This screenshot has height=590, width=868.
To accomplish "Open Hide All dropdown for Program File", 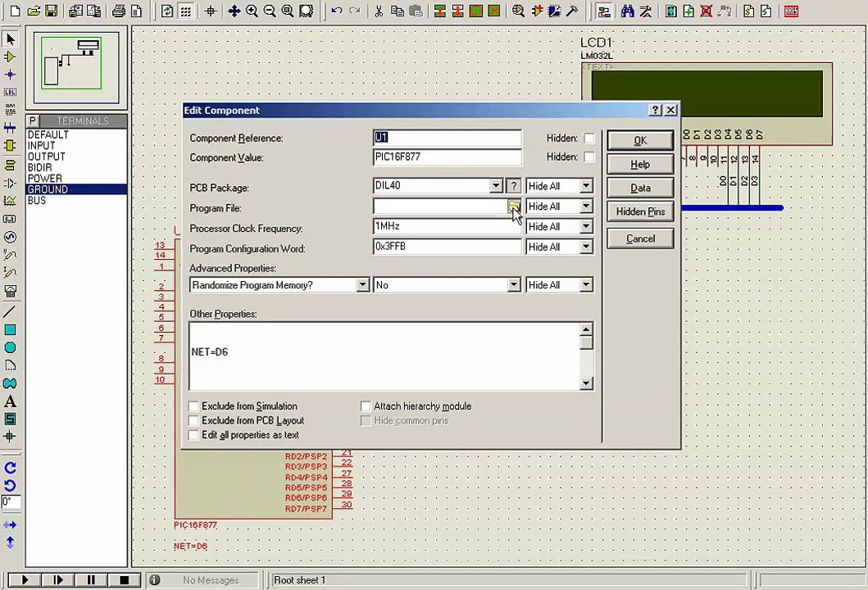I will point(586,206).
